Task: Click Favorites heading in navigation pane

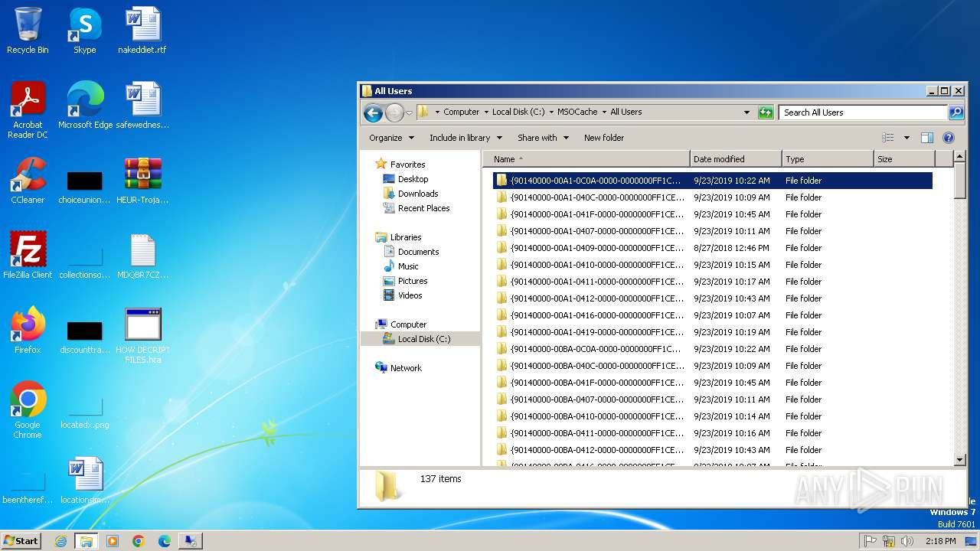Action: click(407, 165)
